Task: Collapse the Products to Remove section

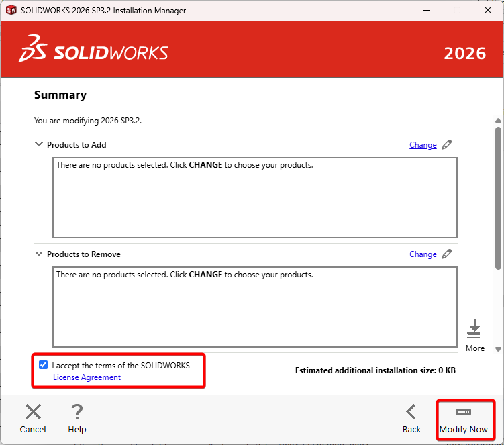Action: click(38, 254)
